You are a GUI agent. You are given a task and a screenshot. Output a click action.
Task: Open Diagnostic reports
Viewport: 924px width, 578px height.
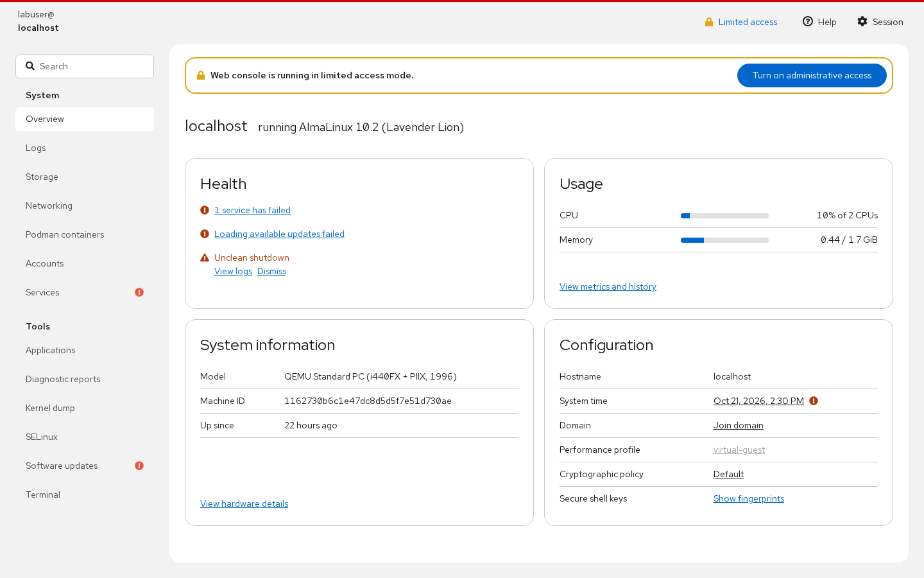85,379
